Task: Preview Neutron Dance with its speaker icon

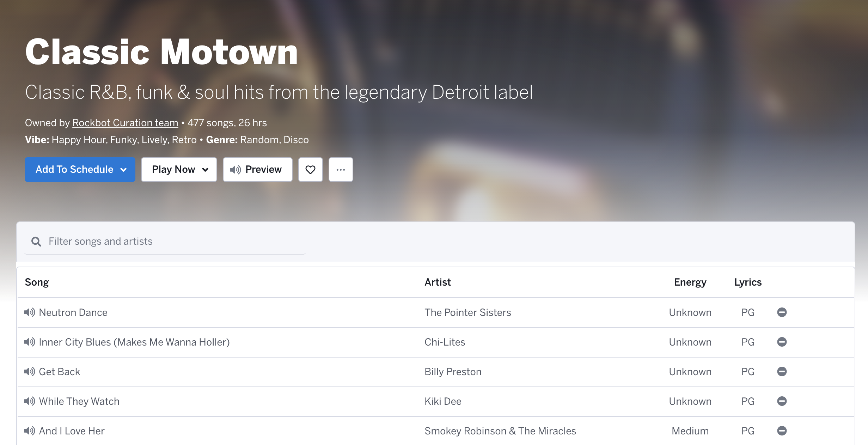Action: point(30,312)
